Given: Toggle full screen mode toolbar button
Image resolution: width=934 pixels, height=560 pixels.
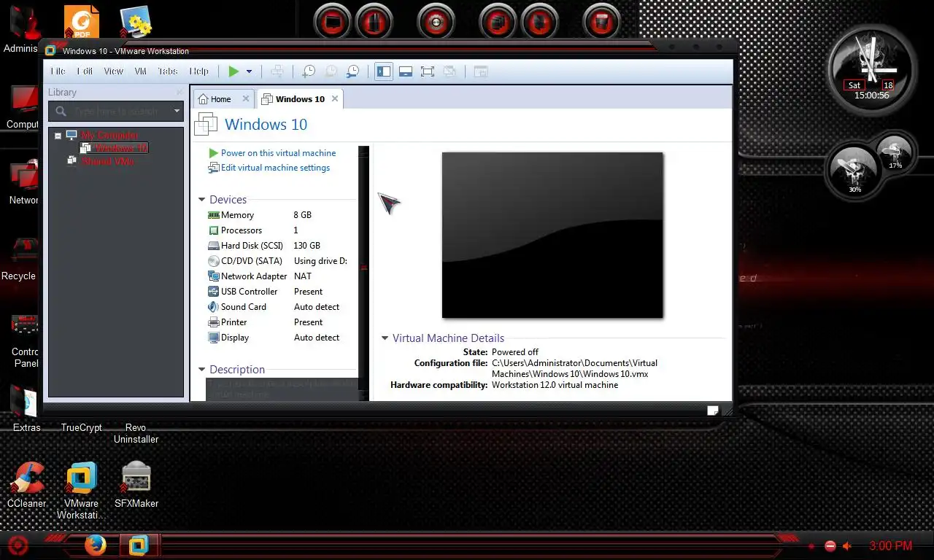Looking at the screenshot, I should [x=428, y=71].
